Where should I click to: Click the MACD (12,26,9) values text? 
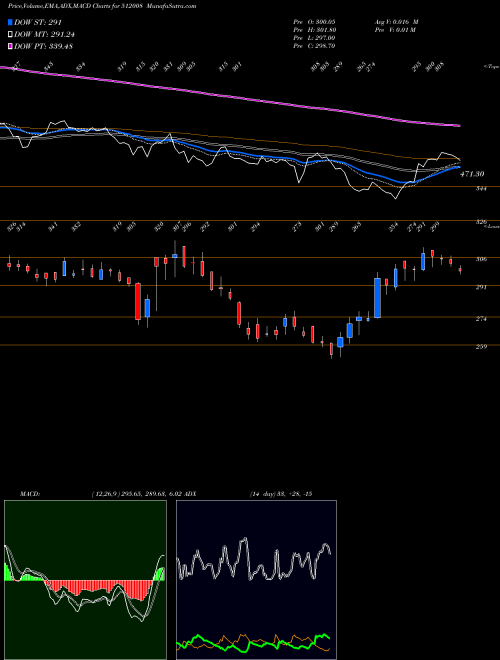tap(138, 494)
